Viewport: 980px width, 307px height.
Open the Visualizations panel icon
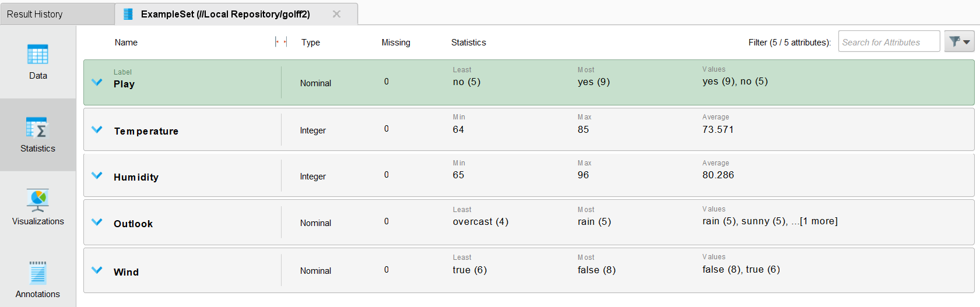pos(38,200)
